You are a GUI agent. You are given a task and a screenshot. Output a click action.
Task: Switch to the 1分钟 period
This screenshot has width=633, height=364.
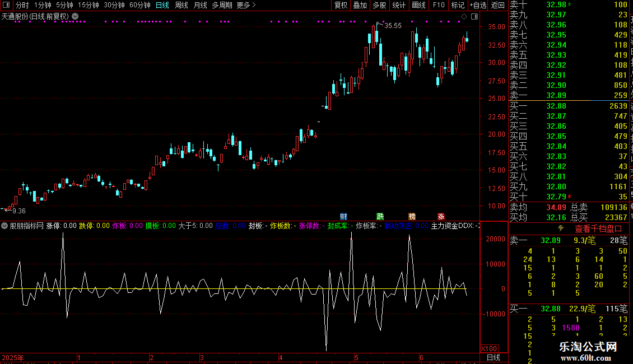(43, 5)
